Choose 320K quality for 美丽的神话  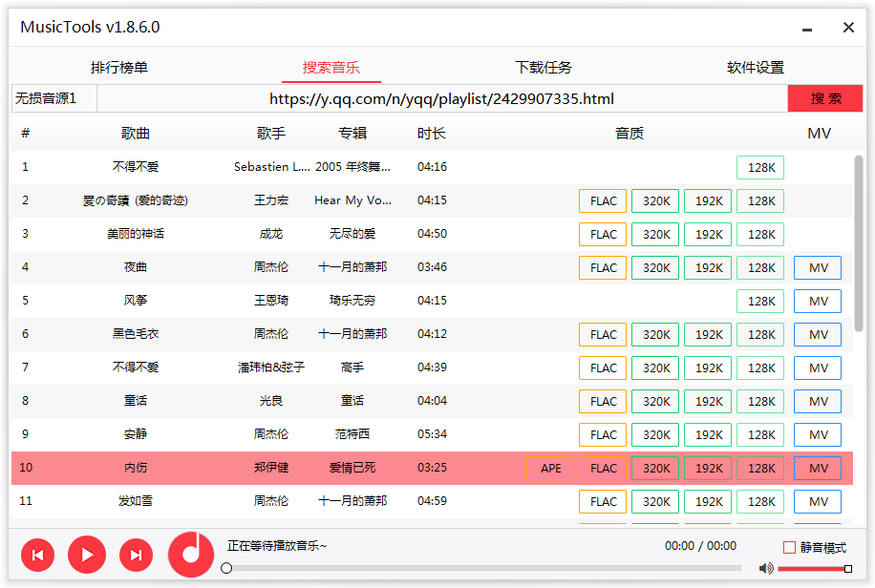pos(655,235)
